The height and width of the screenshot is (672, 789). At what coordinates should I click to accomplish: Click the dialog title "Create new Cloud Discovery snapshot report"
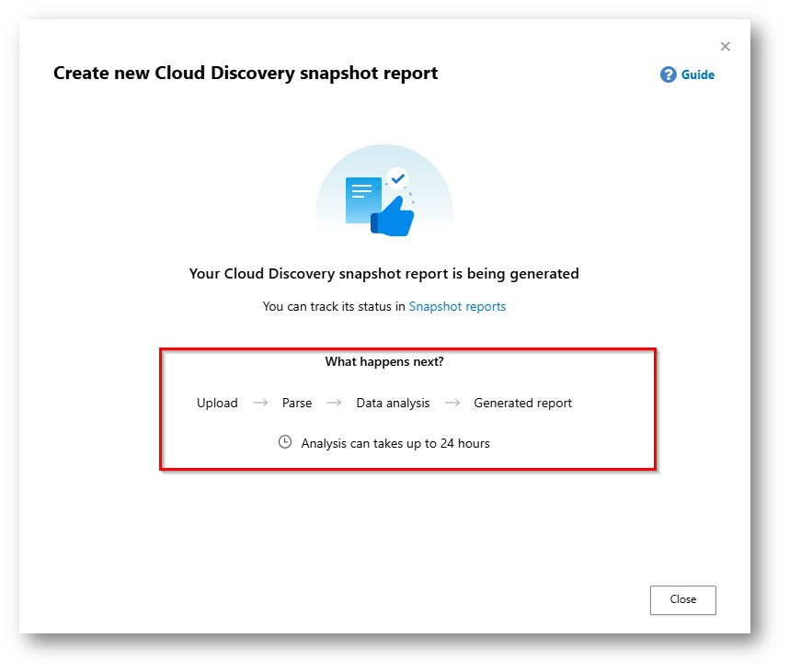pos(246,73)
